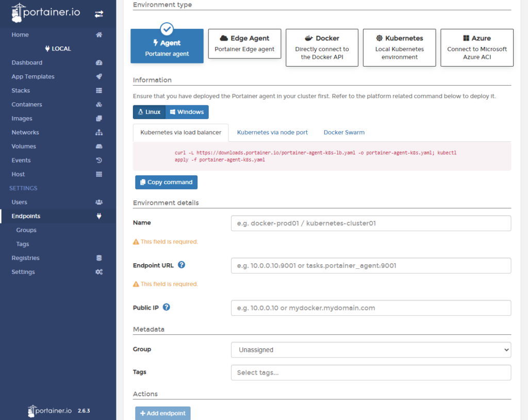Switch to the Windows platform toggle
The width and height of the screenshot is (528, 420).
187,112
